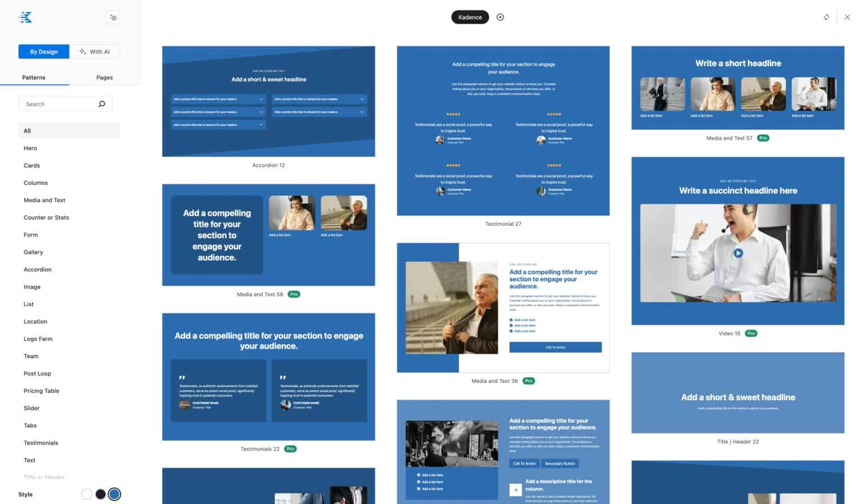Click the "Accordion 12" caption text
This screenshot has height=504, width=865.
269,166
